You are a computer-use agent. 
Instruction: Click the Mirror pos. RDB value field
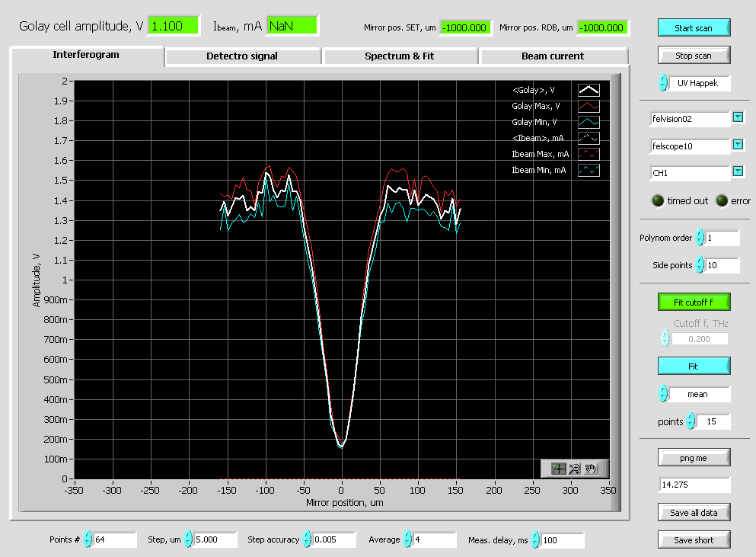click(x=603, y=27)
